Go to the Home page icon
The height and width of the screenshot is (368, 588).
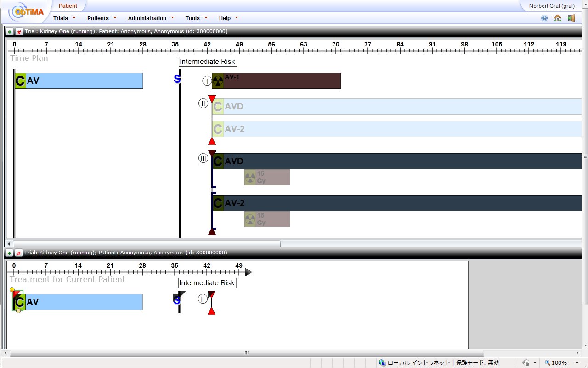(558, 18)
